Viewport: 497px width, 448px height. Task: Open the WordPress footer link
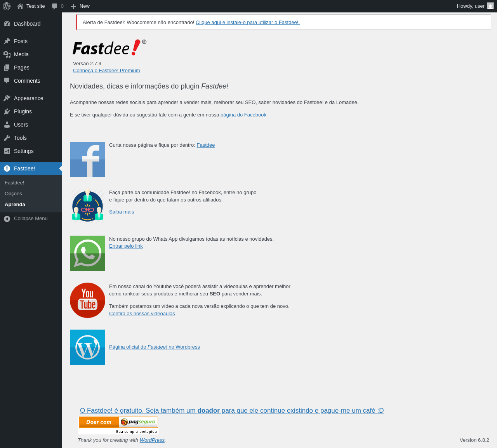[152, 440]
